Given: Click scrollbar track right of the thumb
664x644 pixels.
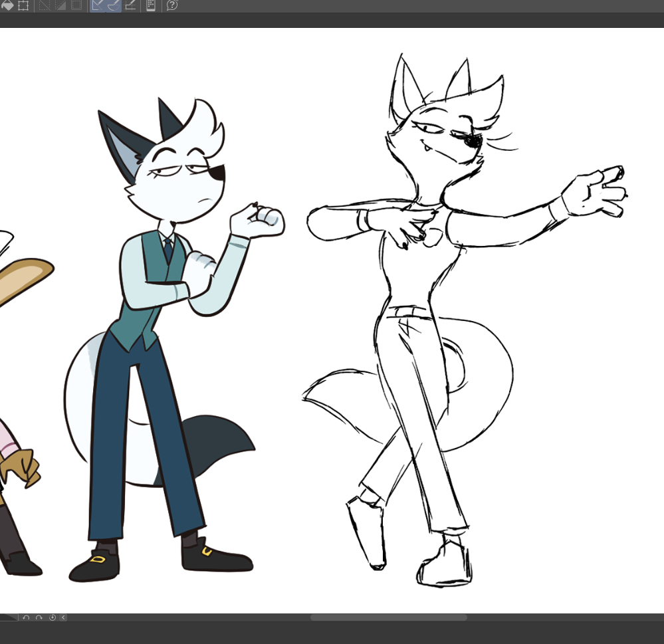Looking at the screenshot, I should point(565,617).
